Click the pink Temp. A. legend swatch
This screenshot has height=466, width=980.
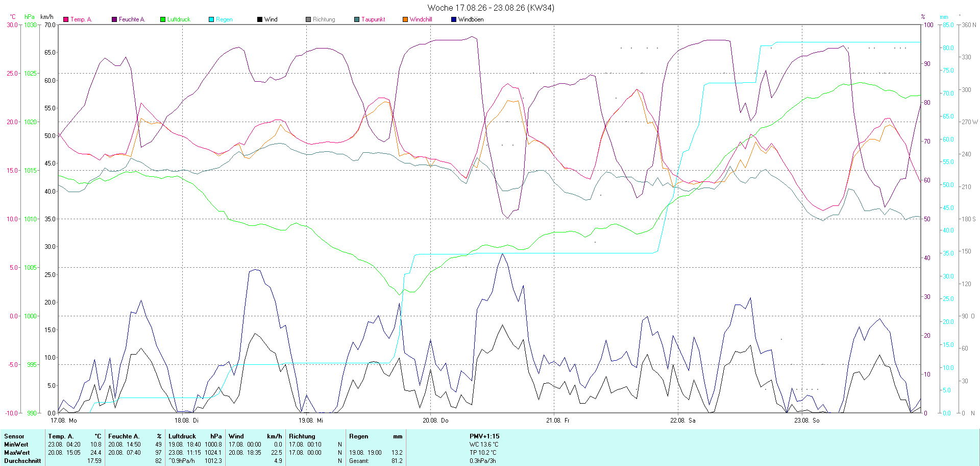click(x=66, y=19)
